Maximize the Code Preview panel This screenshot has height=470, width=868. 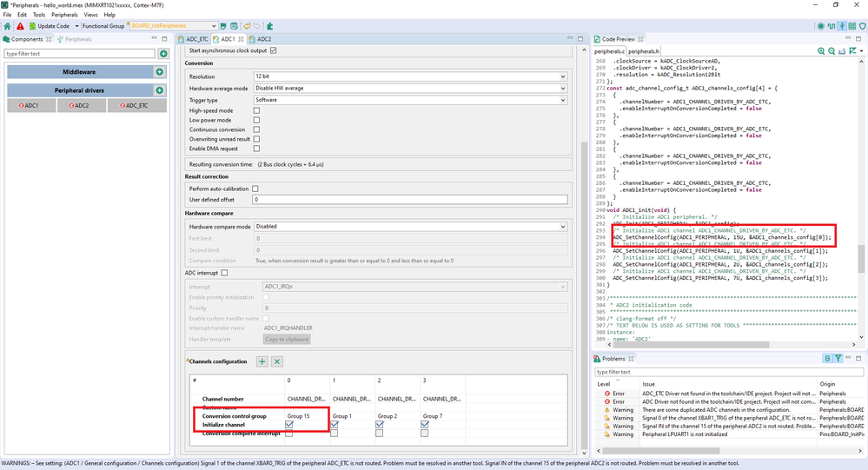858,39
